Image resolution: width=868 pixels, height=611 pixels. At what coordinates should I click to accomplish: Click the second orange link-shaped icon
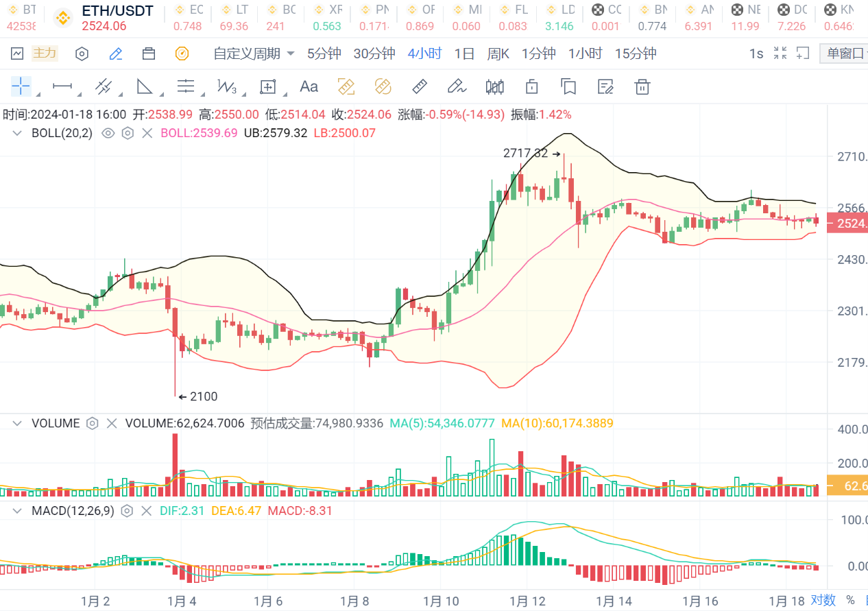(x=383, y=86)
